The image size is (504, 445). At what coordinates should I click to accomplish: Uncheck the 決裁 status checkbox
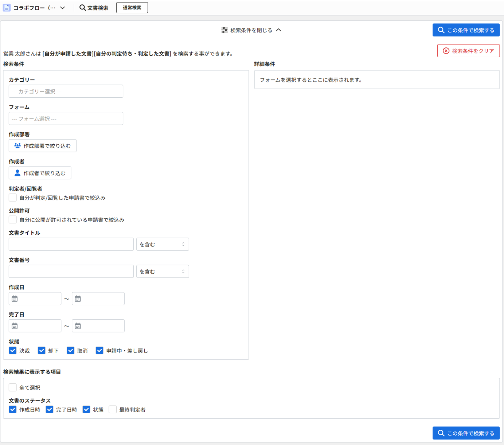point(13,351)
